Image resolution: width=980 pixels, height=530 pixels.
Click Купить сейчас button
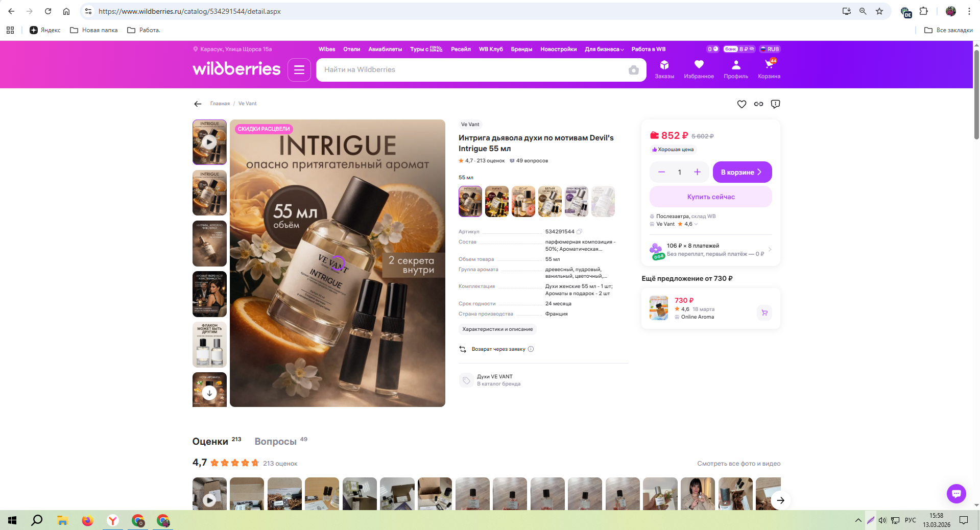click(710, 197)
